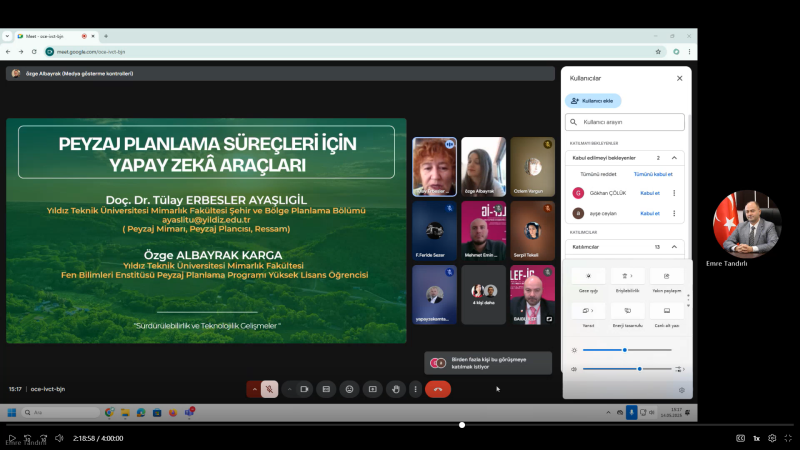Close the Kullanıcılar side panel
The width and height of the screenshot is (800, 450).
click(679, 78)
